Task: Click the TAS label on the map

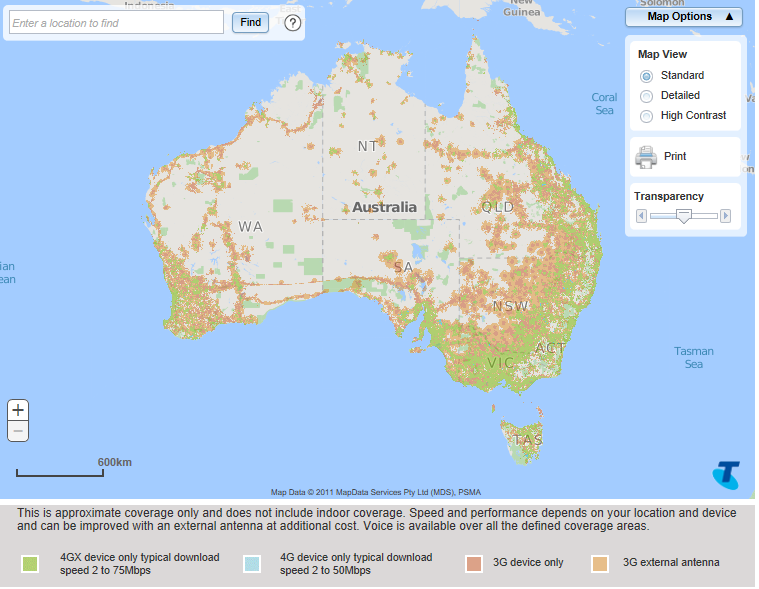Action: click(527, 440)
